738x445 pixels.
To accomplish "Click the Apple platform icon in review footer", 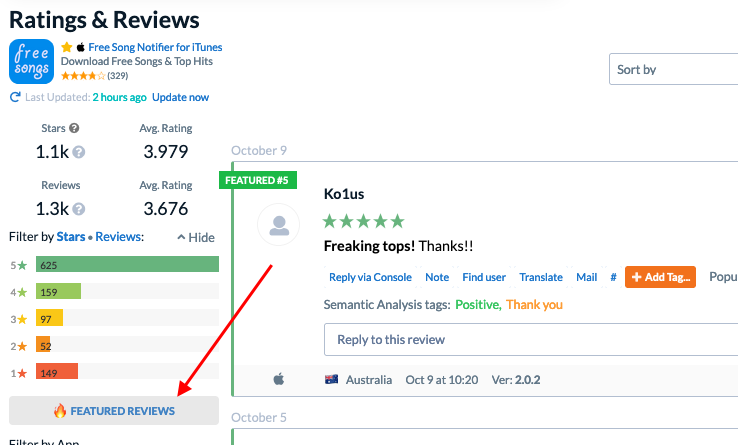I will point(279,379).
